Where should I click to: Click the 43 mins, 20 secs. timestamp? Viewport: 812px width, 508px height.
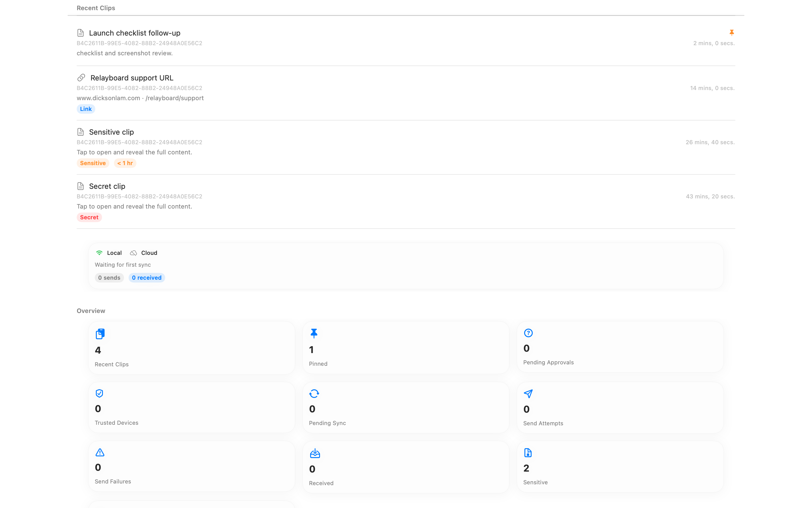[x=710, y=196]
